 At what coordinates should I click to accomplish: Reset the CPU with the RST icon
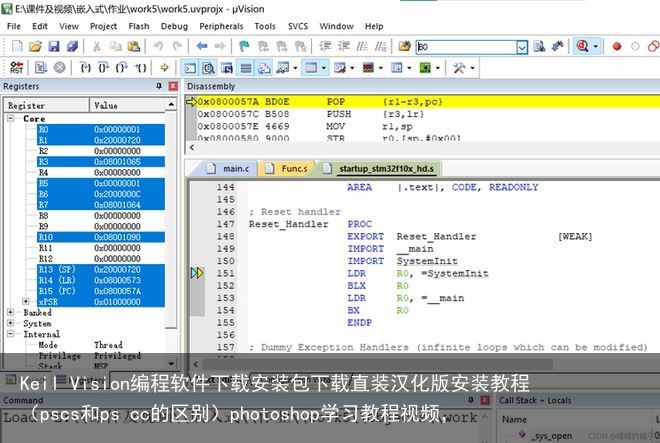pyautogui.click(x=17, y=67)
